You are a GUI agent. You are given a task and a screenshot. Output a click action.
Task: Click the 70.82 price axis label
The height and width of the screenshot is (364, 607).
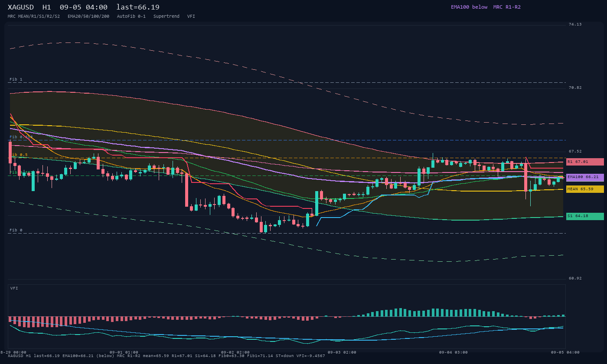(x=575, y=88)
